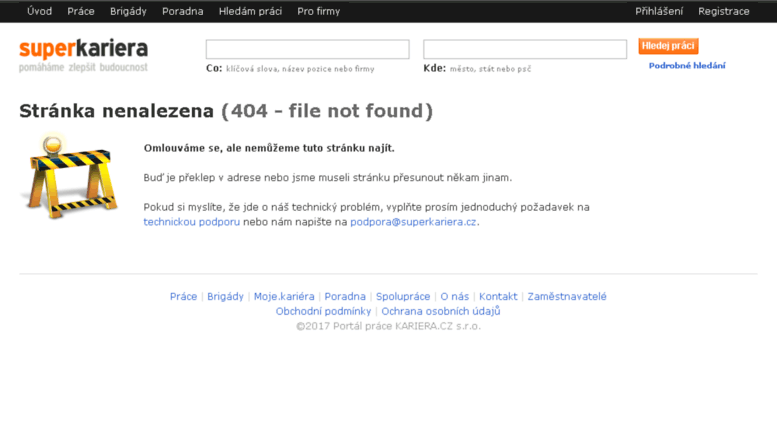Click the superkariera logo
The image size is (777, 423).
pyautogui.click(x=83, y=55)
